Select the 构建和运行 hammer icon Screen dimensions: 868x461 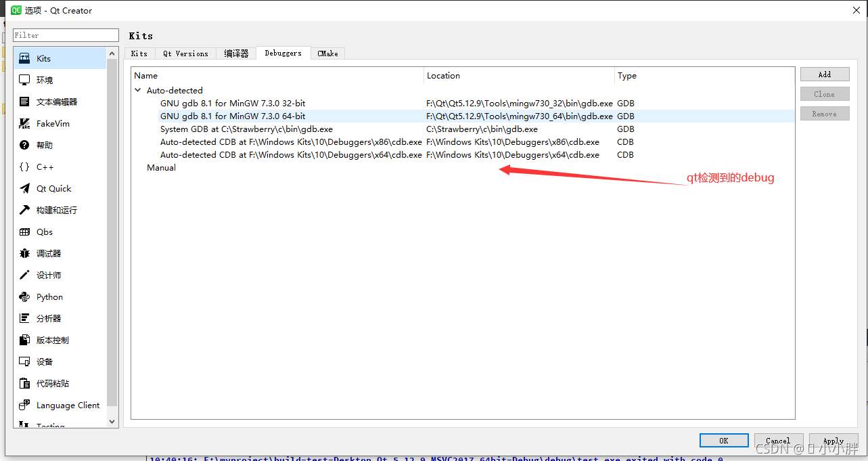pos(24,210)
